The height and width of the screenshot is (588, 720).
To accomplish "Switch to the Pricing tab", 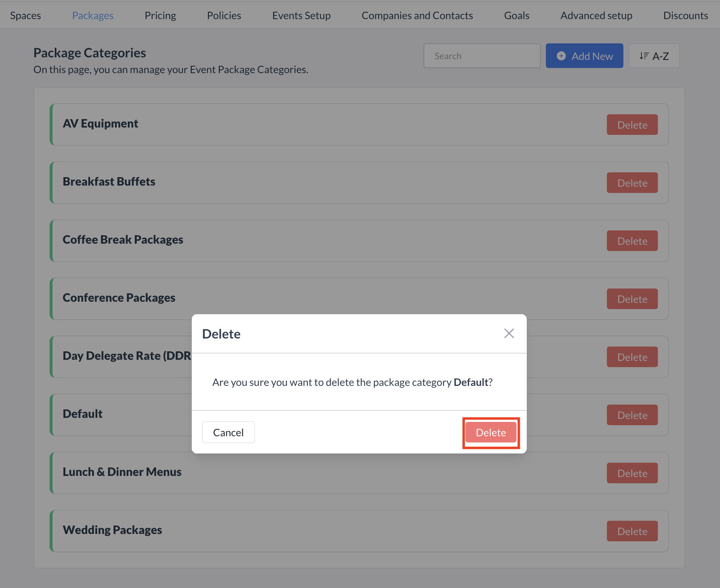I will pos(160,15).
